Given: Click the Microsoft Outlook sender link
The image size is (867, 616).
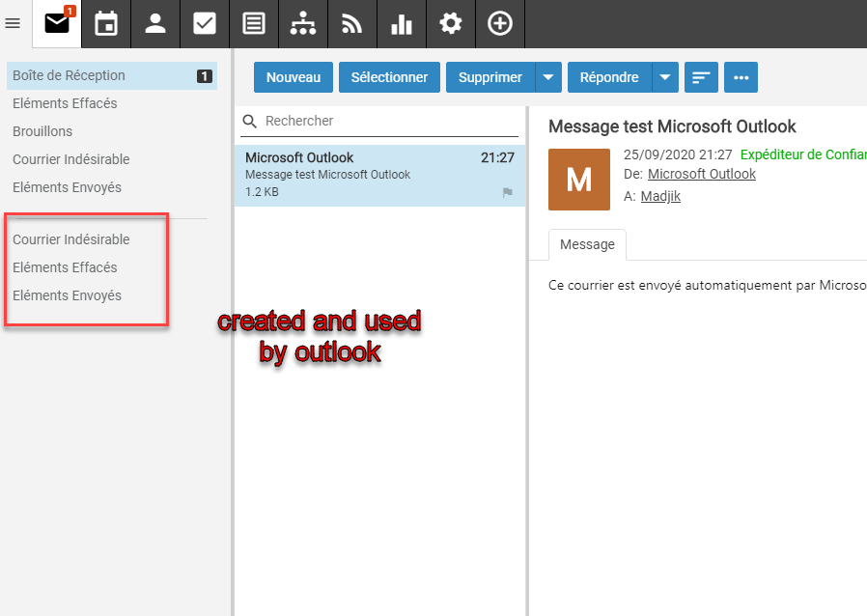Looking at the screenshot, I should (701, 174).
